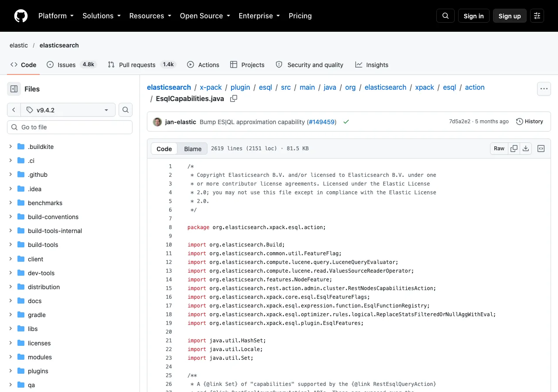Download the raw file
The height and width of the screenshot is (392, 558).
(x=526, y=149)
